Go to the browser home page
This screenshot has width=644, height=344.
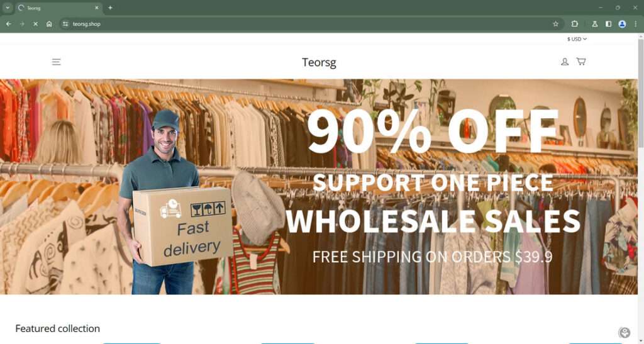click(x=49, y=24)
